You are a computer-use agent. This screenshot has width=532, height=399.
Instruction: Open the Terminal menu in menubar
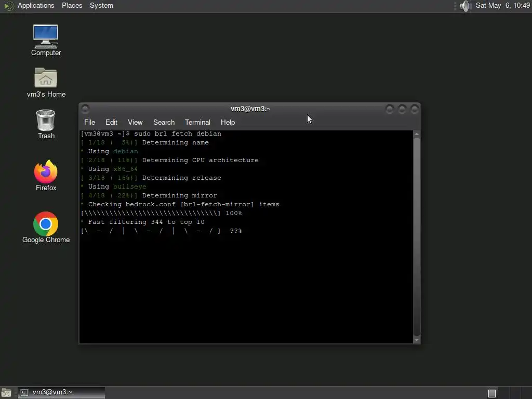(x=197, y=123)
